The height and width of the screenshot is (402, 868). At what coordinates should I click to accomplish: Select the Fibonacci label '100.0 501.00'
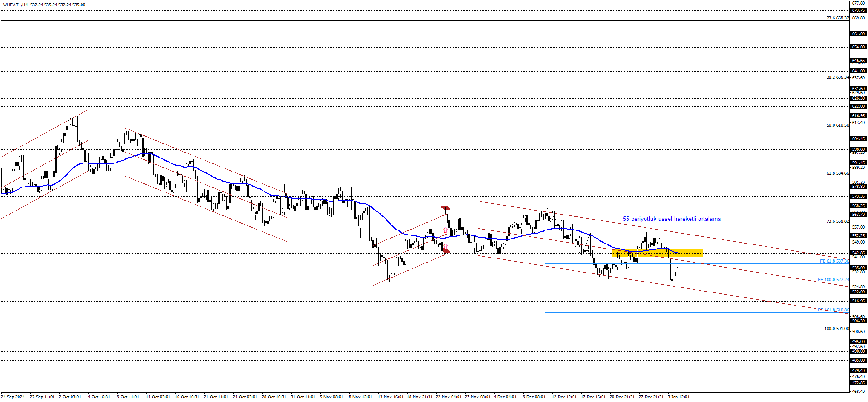(836, 329)
